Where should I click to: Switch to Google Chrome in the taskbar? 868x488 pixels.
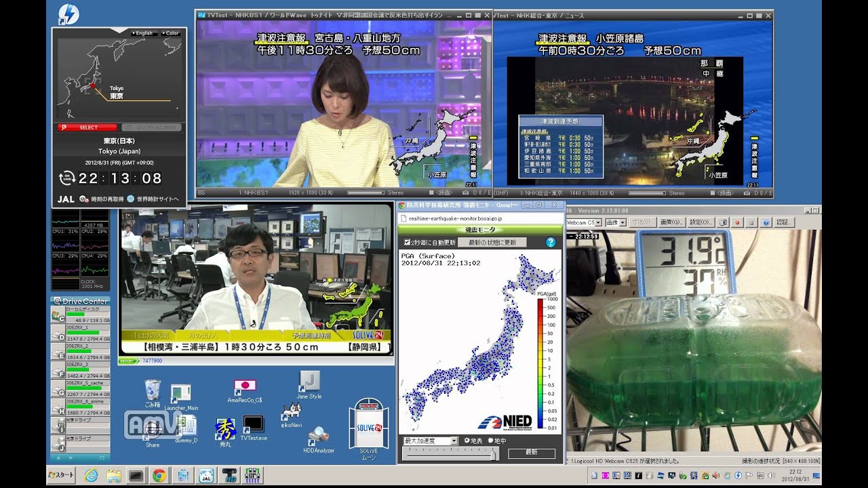point(159,475)
